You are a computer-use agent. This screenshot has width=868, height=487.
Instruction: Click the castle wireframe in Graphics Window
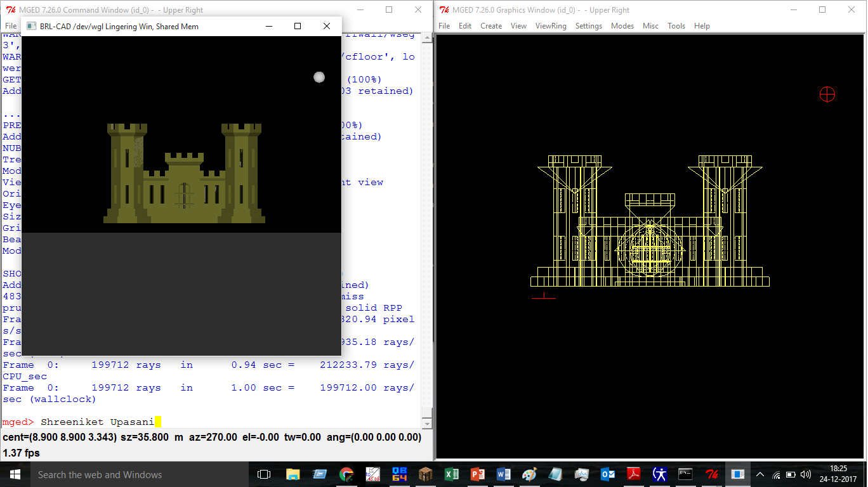click(650, 221)
